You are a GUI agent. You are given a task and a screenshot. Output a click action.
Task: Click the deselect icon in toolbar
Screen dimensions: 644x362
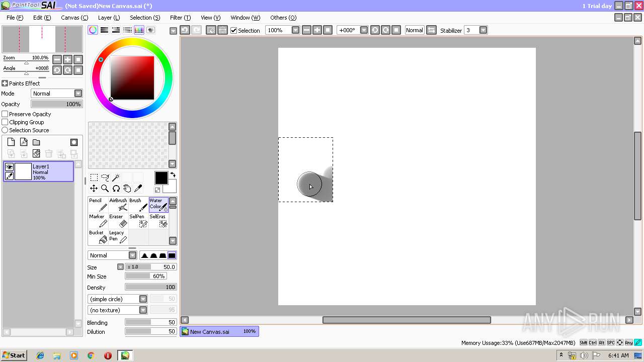coord(211,30)
